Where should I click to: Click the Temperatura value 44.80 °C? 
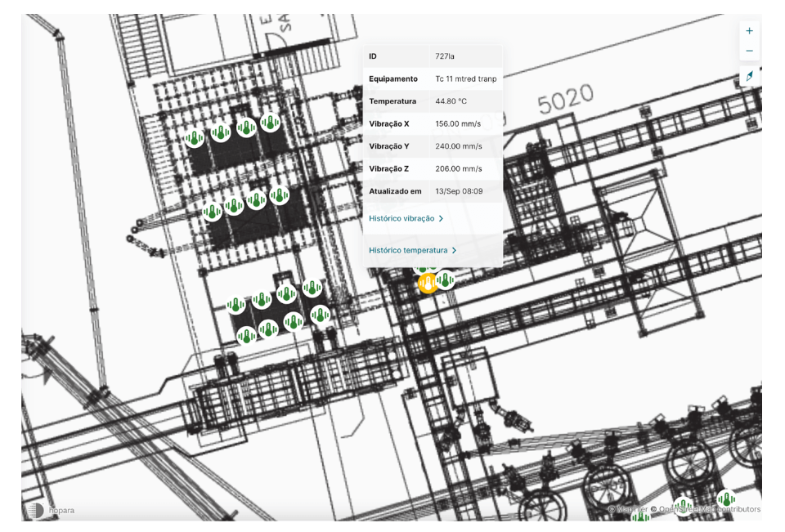click(x=451, y=101)
